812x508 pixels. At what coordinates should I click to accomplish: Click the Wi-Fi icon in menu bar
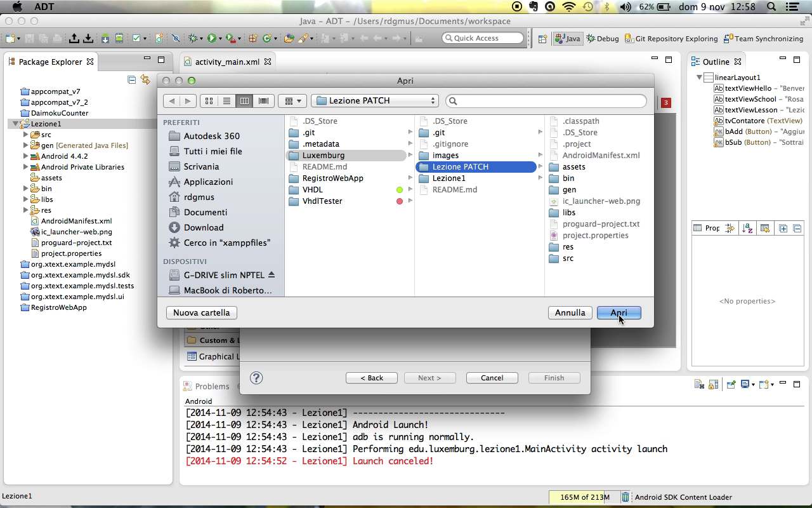[x=569, y=7]
